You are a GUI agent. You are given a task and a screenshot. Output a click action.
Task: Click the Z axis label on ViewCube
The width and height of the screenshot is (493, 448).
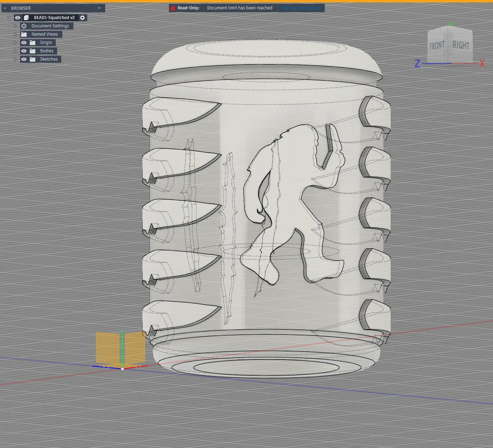(x=418, y=63)
